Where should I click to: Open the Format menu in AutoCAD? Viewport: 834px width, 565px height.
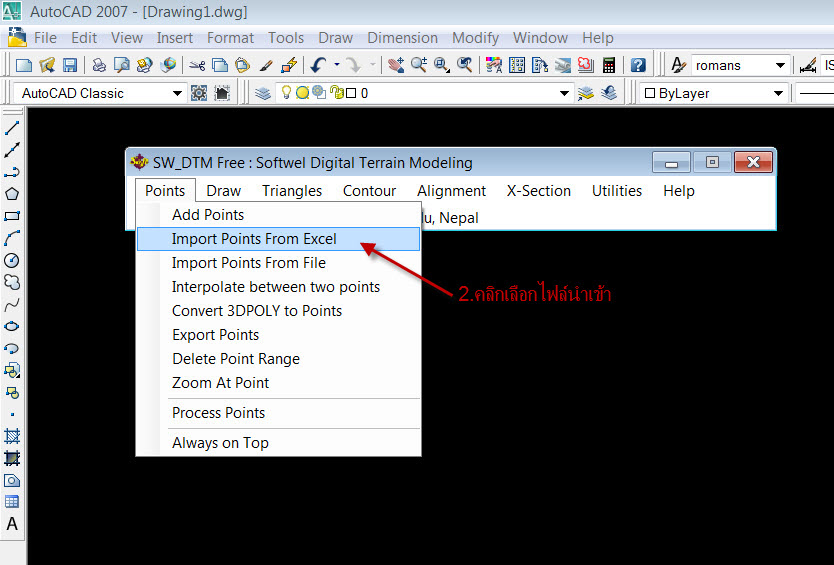point(230,38)
